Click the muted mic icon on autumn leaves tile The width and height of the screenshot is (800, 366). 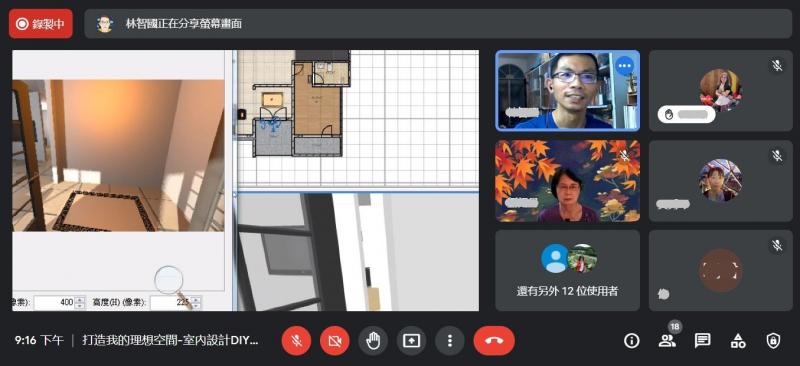(x=624, y=156)
